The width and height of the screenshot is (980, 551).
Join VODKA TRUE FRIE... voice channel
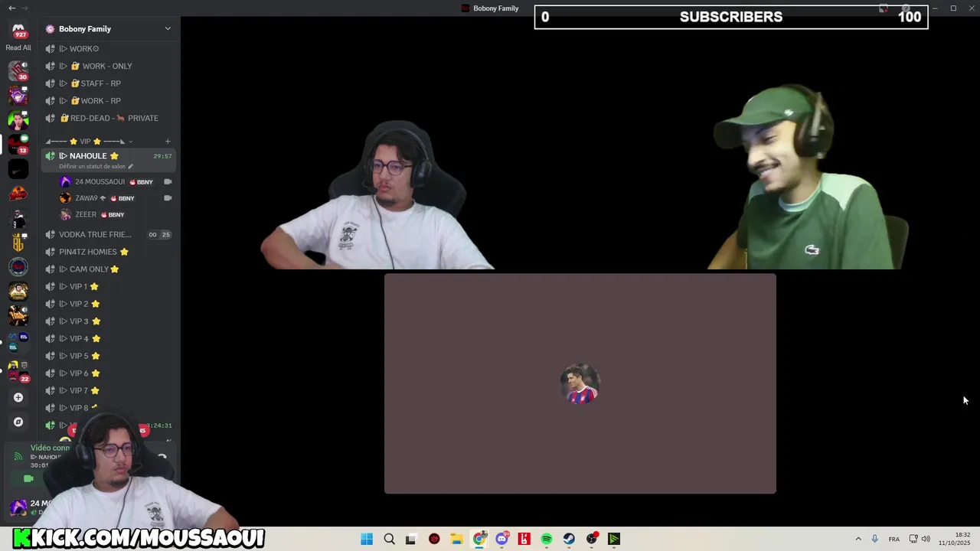click(x=108, y=234)
